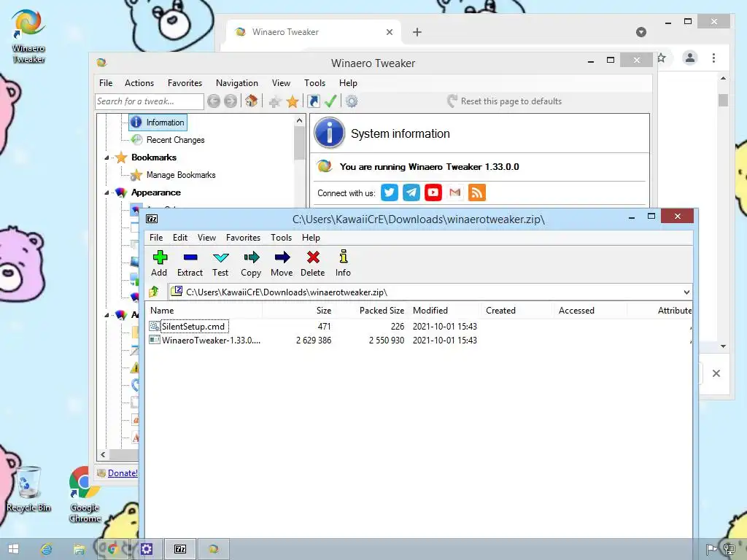This screenshot has width=747, height=560.
Task: Open the YouTube link icon
Action: click(x=433, y=192)
